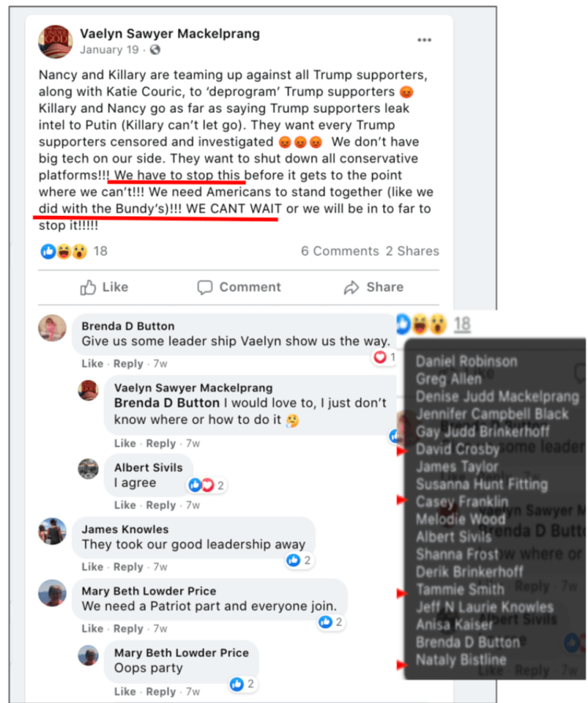View likes on James Knowles' comment

(299, 560)
